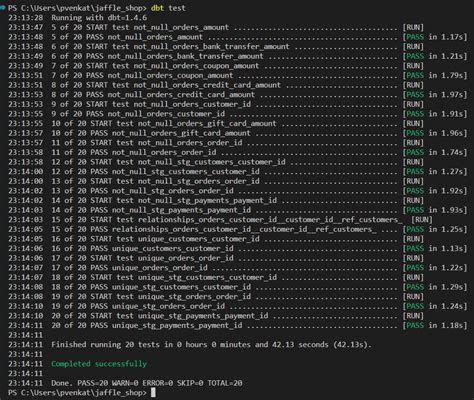Click PASS in 1.97s for credit_card_amount
Screen dimensions: 474x400
(435, 95)
